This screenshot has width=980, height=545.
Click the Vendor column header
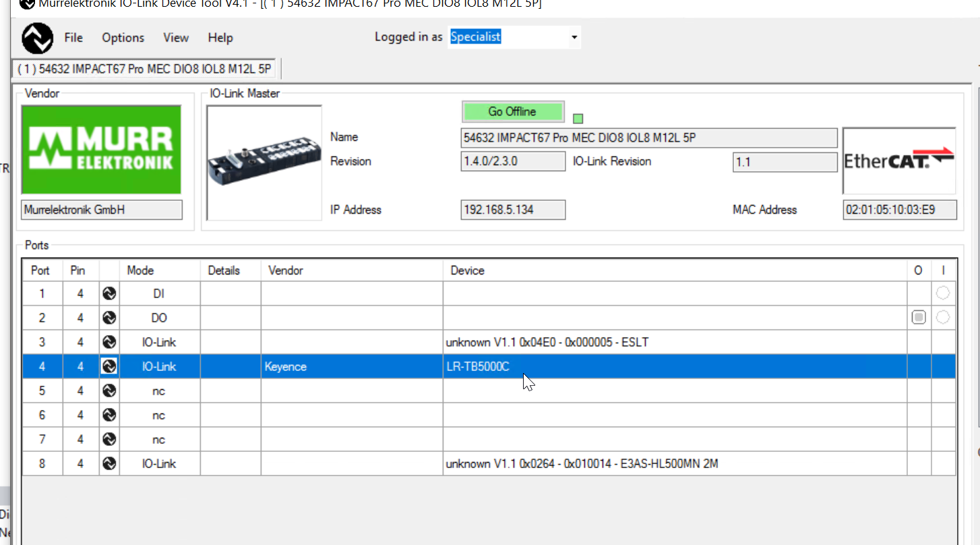pyautogui.click(x=352, y=270)
